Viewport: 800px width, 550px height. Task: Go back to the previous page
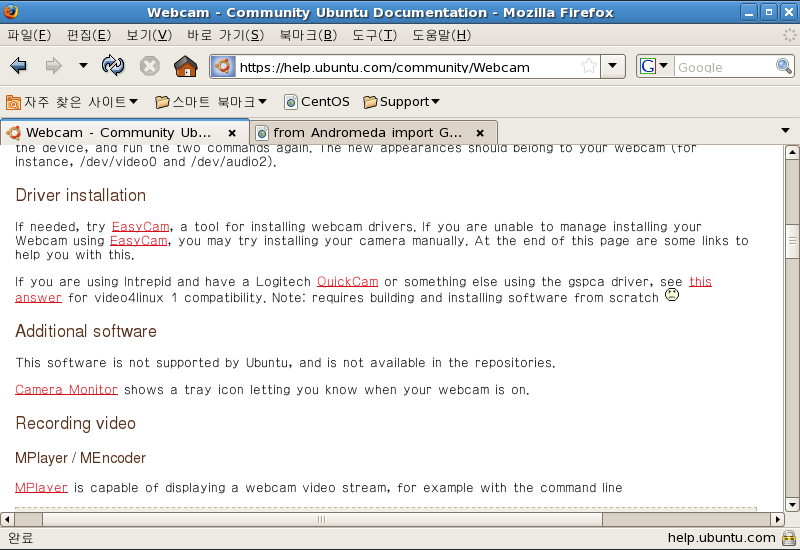coord(18,66)
